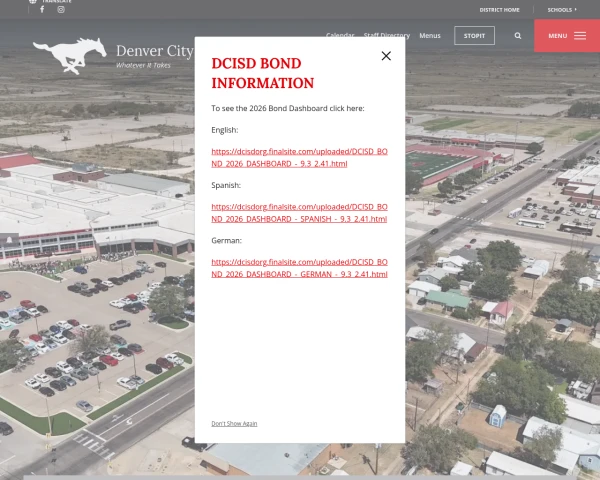Click the 'Spanish:' label text

point(226,185)
